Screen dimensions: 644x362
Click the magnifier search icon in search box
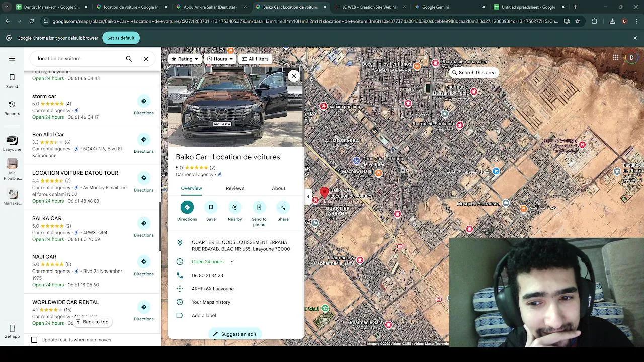pyautogui.click(x=129, y=59)
